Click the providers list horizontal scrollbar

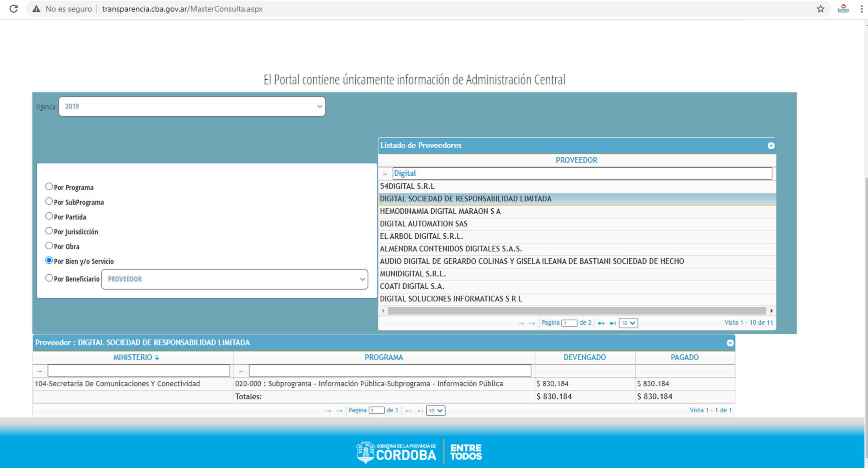click(576, 311)
